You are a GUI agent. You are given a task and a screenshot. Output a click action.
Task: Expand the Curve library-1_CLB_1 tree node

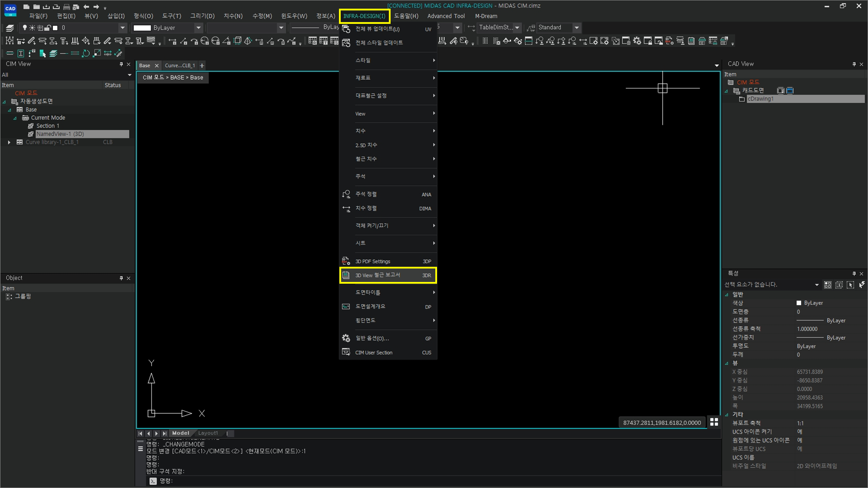(x=9, y=142)
